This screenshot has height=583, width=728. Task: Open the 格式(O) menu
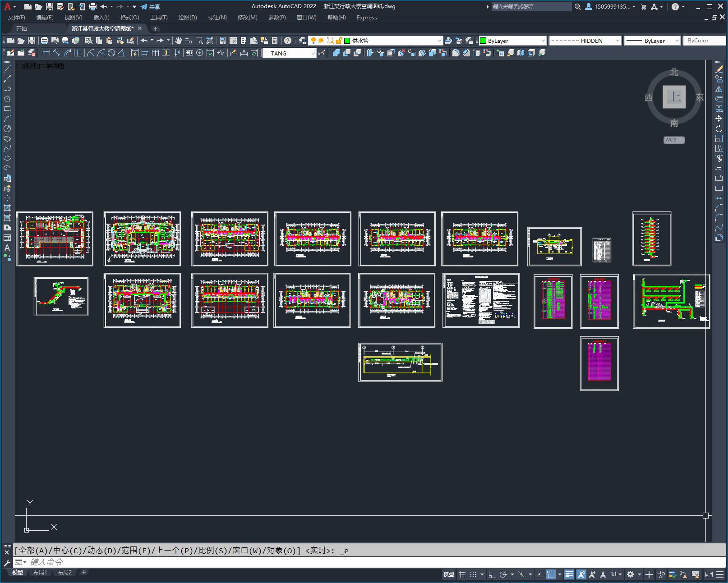[x=129, y=17]
